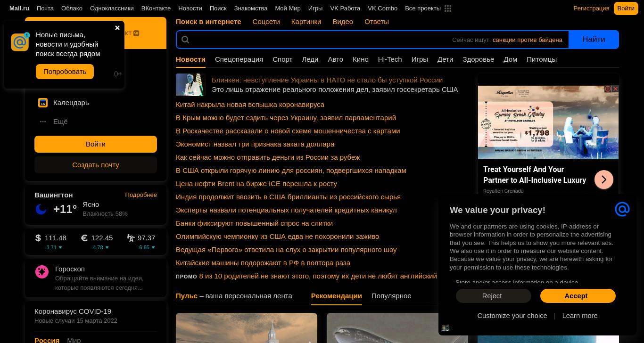The width and height of the screenshot is (644, 343).
Task: Accept the privacy cookies
Action: pos(578,296)
